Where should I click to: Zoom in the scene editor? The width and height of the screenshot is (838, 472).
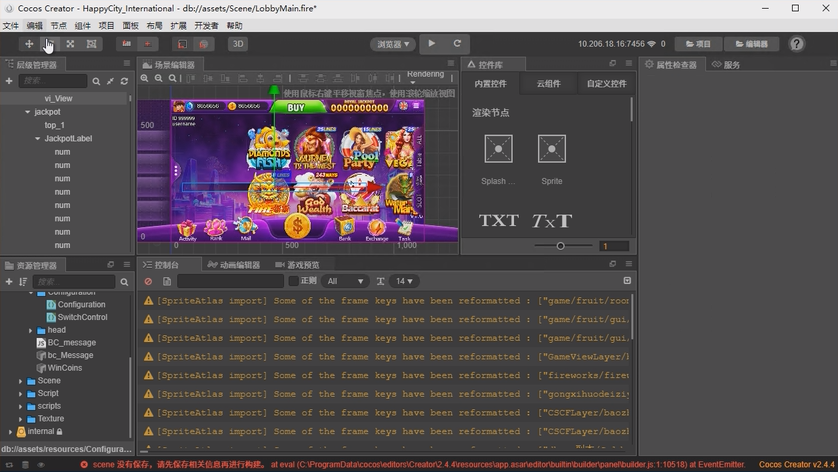click(x=145, y=78)
